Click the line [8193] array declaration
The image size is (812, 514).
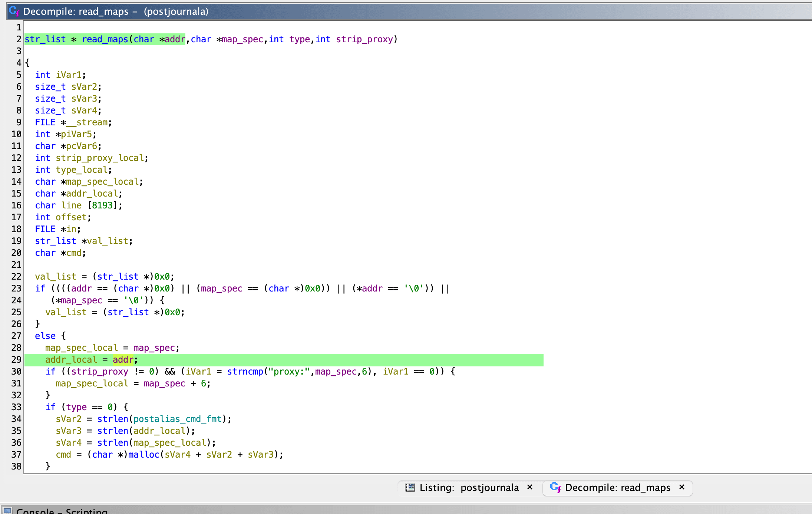[x=71, y=205]
